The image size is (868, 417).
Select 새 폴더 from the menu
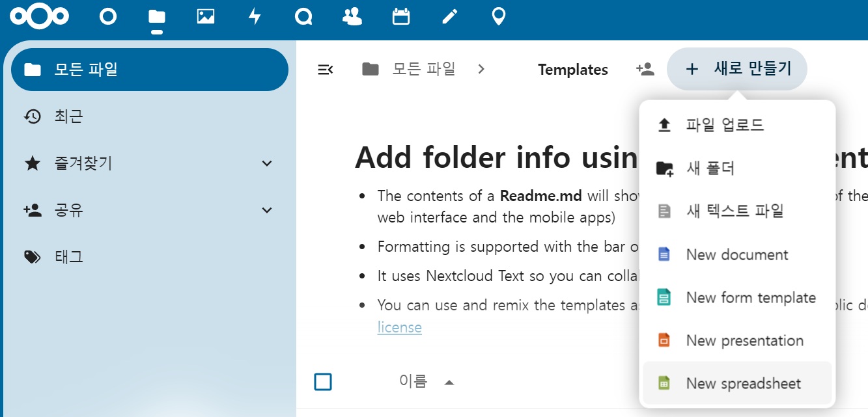[737, 168]
